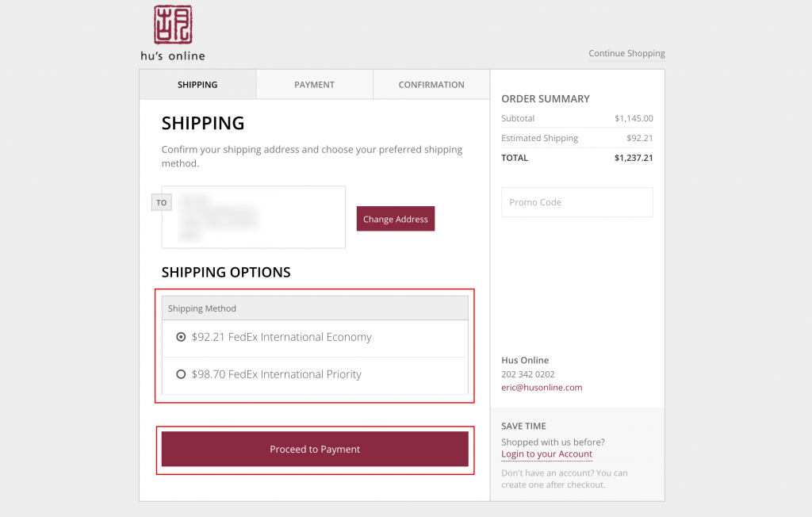The image size is (812, 517).
Task: Click the blurred shipping address box
Action: coord(253,217)
